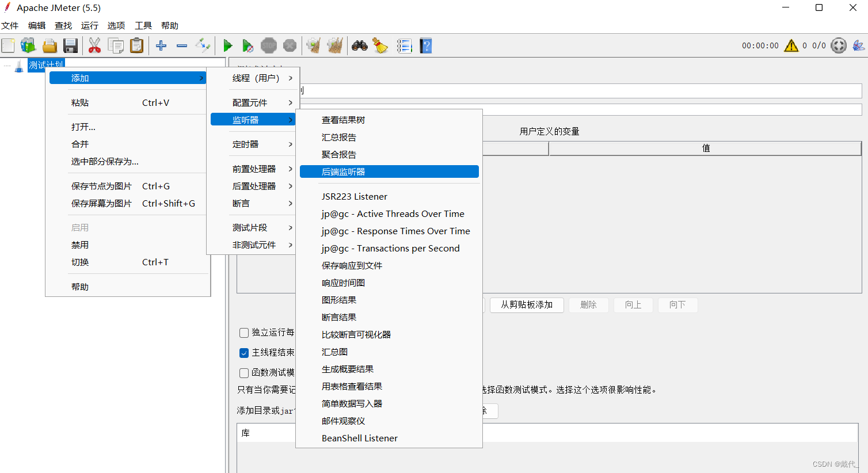Screen dimensions: 868x473
Task: Select the 测试计划 tree node
Action: click(47, 65)
